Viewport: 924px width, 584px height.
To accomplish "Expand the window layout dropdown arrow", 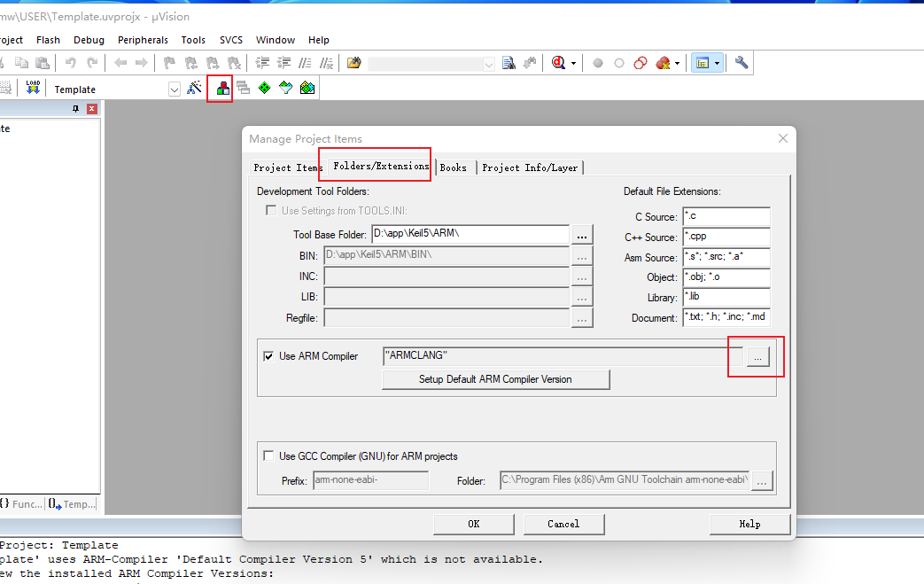I will 717,63.
